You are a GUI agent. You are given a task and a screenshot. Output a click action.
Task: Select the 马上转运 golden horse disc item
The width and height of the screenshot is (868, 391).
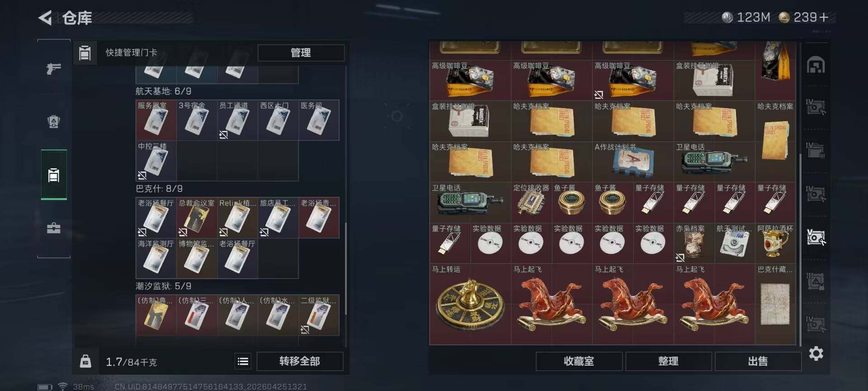[470, 304]
